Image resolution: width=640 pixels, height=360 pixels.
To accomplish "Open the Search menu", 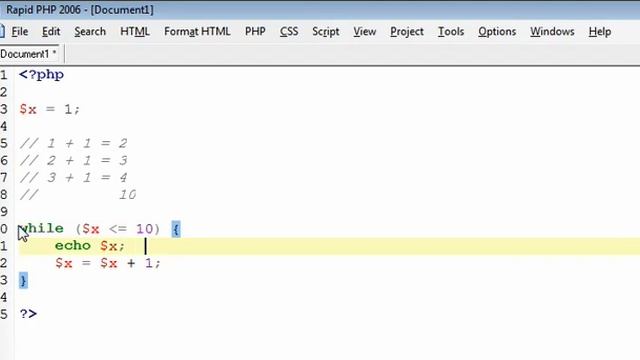I will [x=90, y=32].
